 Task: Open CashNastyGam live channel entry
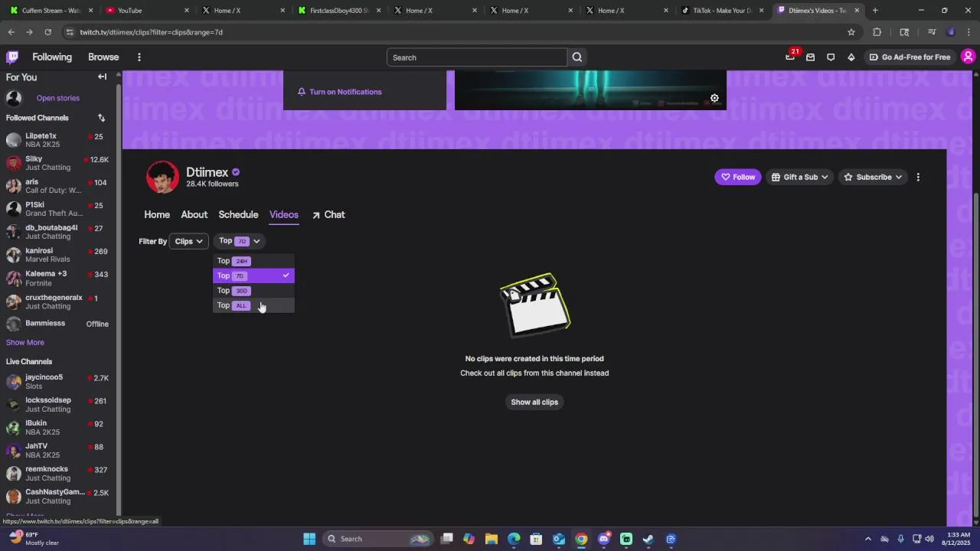pyautogui.click(x=58, y=496)
